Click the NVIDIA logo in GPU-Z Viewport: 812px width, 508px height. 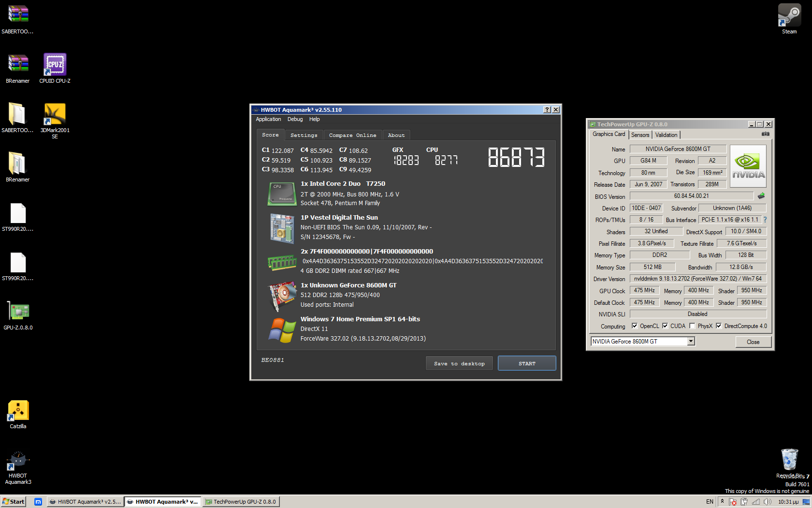748,165
